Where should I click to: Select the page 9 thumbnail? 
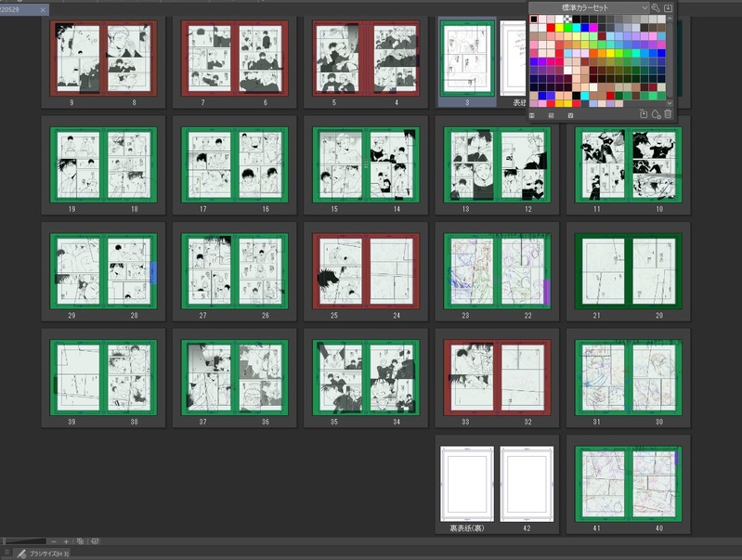click(x=78, y=59)
